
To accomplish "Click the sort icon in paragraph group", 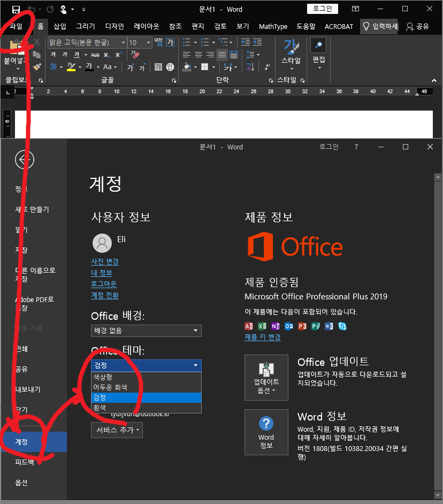I will point(250,67).
